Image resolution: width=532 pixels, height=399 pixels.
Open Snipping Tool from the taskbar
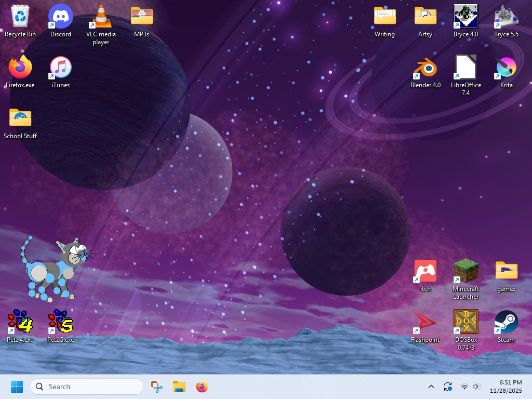coord(156,387)
